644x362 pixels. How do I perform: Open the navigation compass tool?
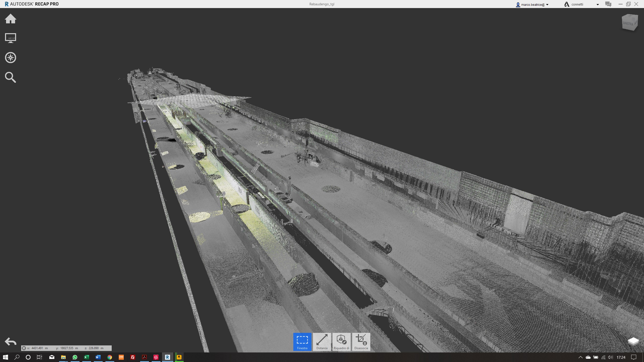(x=11, y=58)
